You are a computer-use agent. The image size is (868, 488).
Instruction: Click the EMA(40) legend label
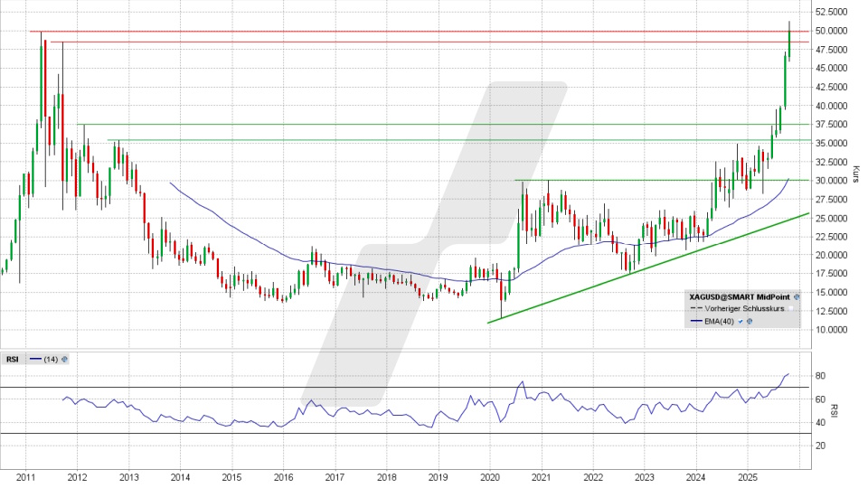[721, 321]
